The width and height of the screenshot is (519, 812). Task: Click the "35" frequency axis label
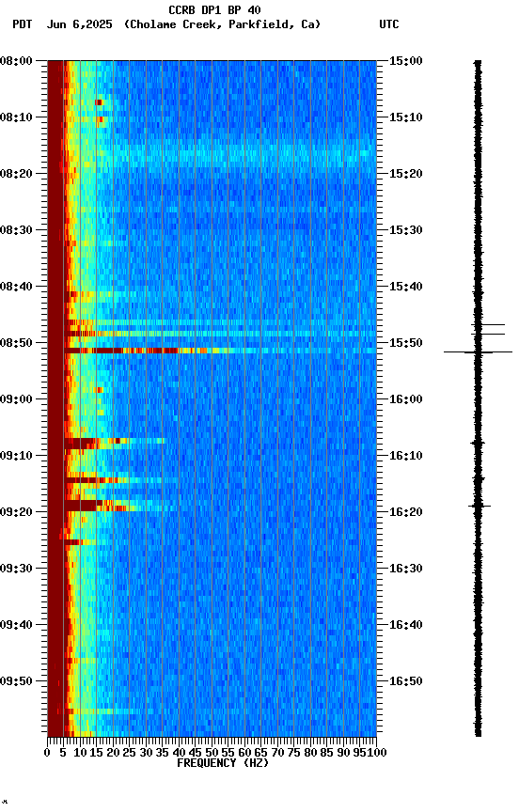tap(162, 753)
